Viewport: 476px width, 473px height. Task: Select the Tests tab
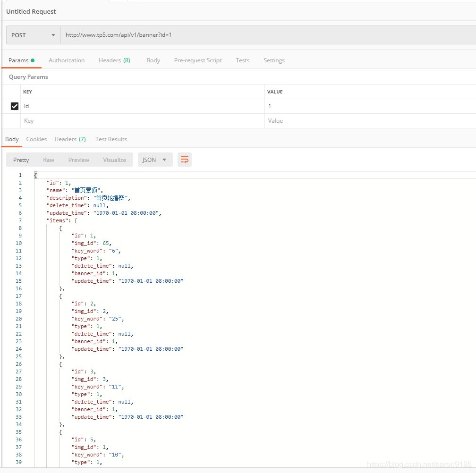click(x=243, y=60)
